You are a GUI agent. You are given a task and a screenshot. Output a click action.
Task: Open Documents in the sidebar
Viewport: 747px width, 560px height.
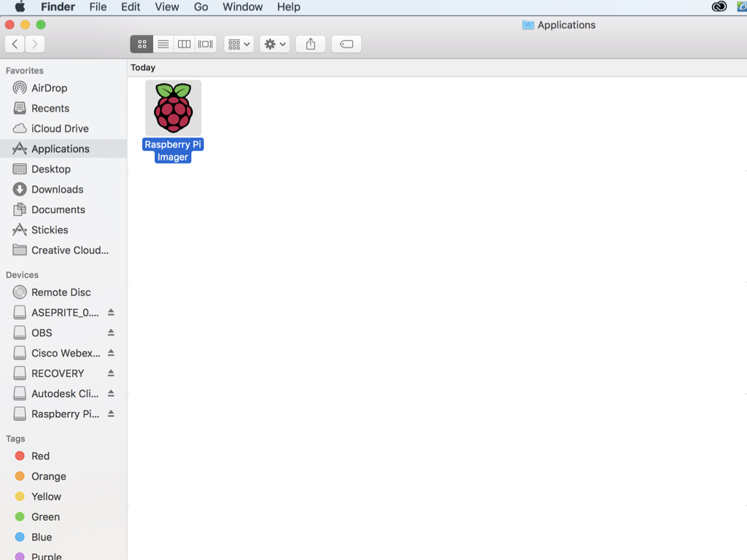coord(63,209)
